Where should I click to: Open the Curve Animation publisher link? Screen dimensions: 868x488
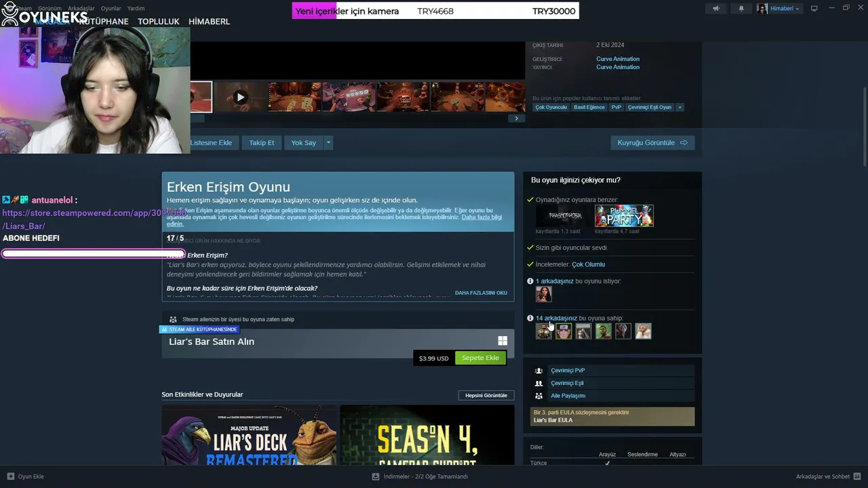tap(618, 67)
